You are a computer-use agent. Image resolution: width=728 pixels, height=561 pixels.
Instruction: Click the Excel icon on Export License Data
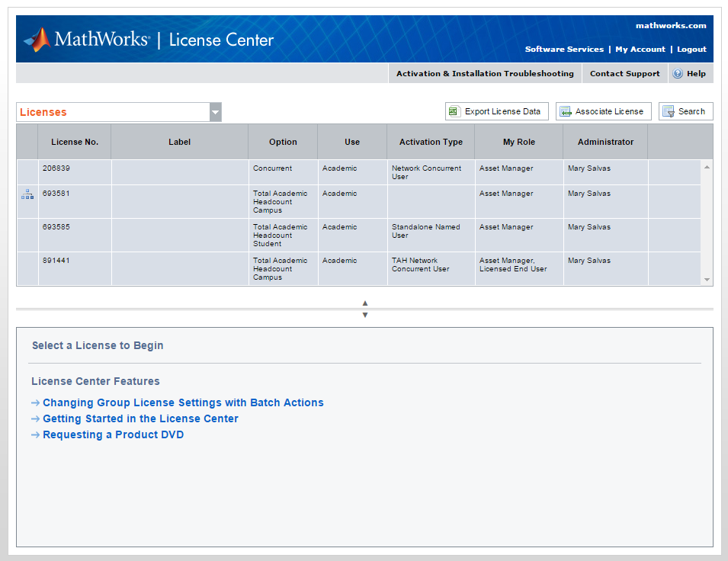454,111
